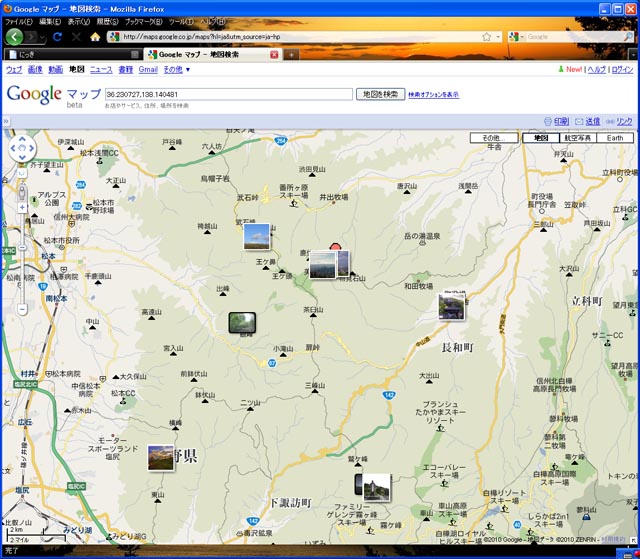Expand the その他 ▼ Google services menu
Screen dimensions: 640x559
[177, 69]
